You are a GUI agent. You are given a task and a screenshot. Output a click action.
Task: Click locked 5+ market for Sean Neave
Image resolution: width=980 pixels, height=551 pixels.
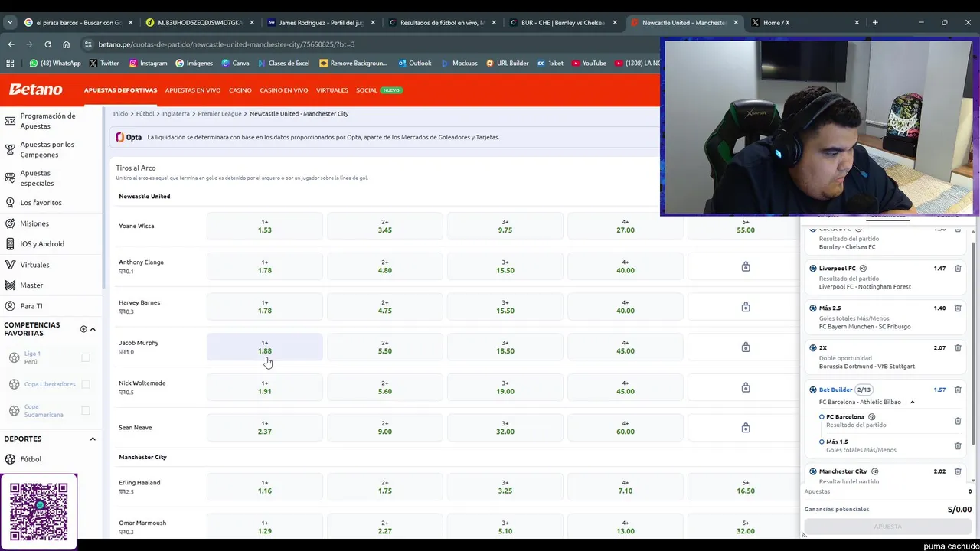click(746, 428)
